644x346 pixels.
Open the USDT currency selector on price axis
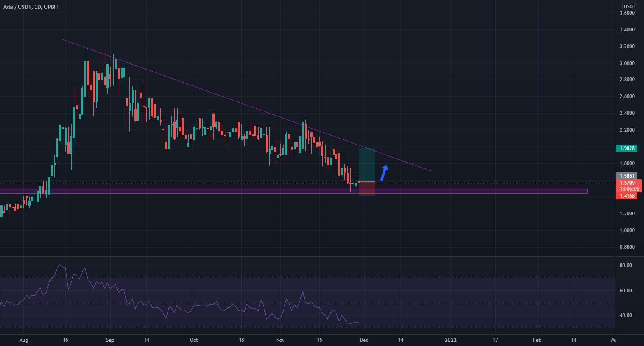point(629,6)
